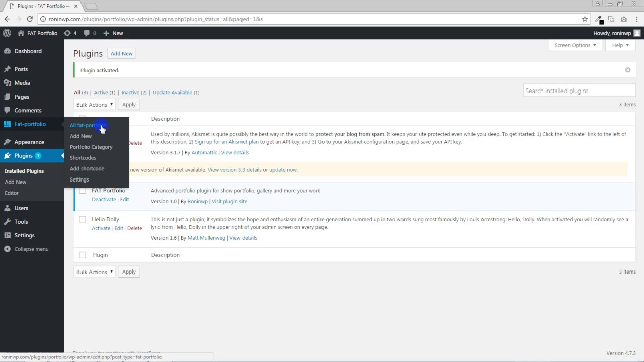Screen dimensions: 644x362
Task: Click Roninwp author link
Action: click(x=197, y=202)
